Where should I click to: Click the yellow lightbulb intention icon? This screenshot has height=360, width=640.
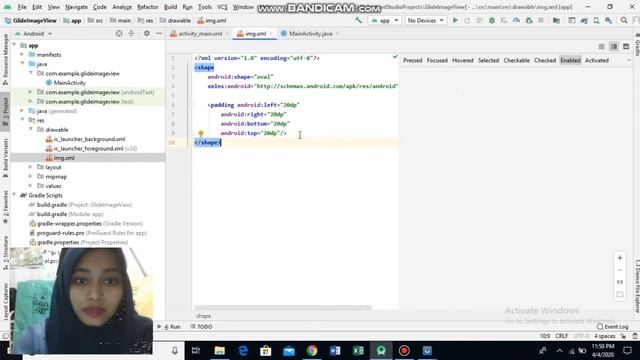pos(201,133)
